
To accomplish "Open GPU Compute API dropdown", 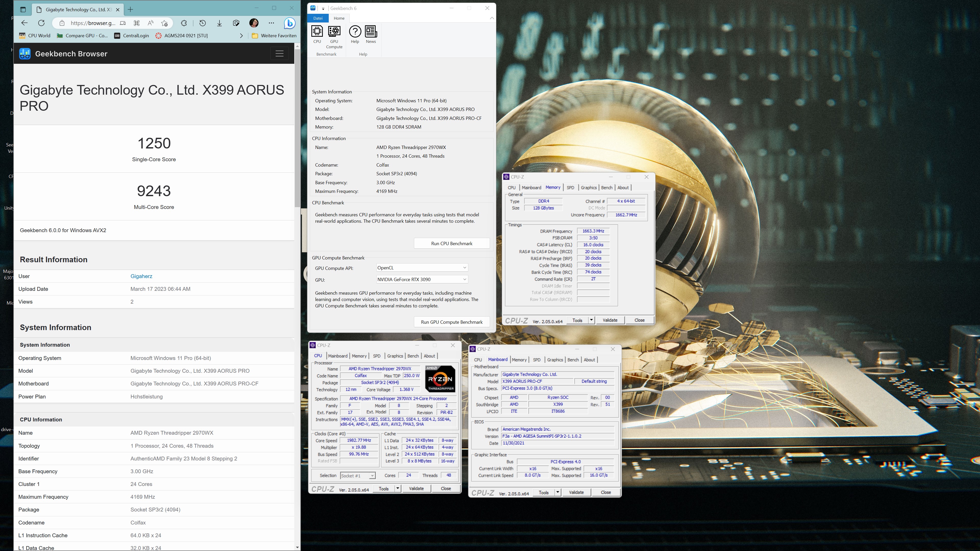I will pyautogui.click(x=422, y=268).
